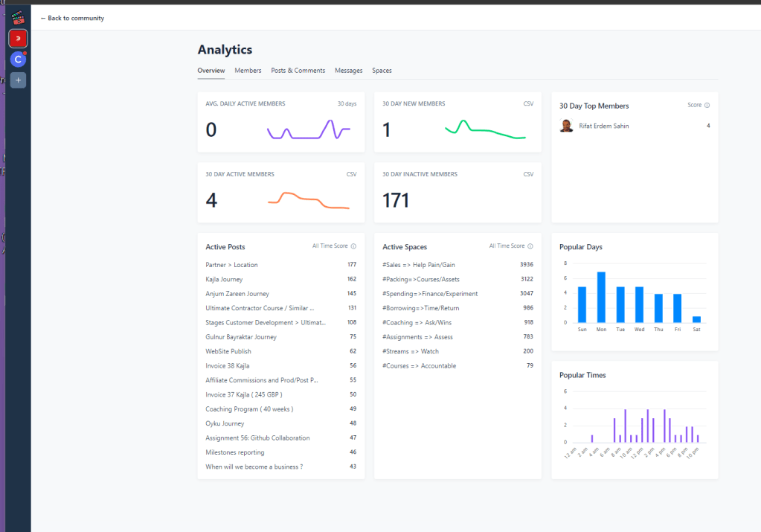Screen dimensions: 761x532
Task: Open Ultimate Contractor Course post
Action: point(260,308)
